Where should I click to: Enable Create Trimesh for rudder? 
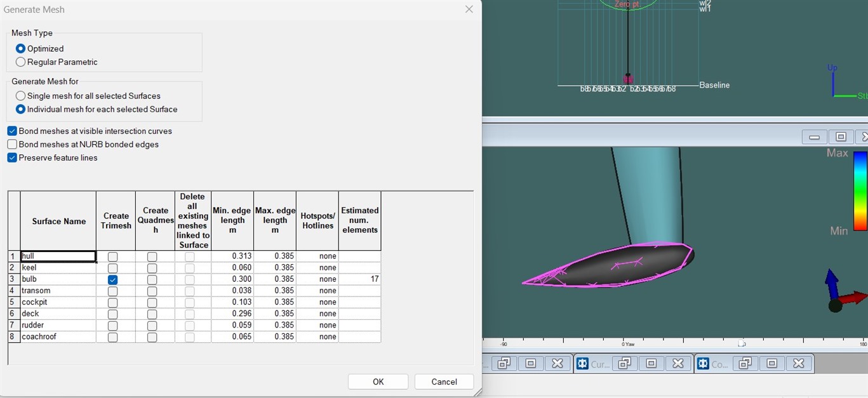112,325
